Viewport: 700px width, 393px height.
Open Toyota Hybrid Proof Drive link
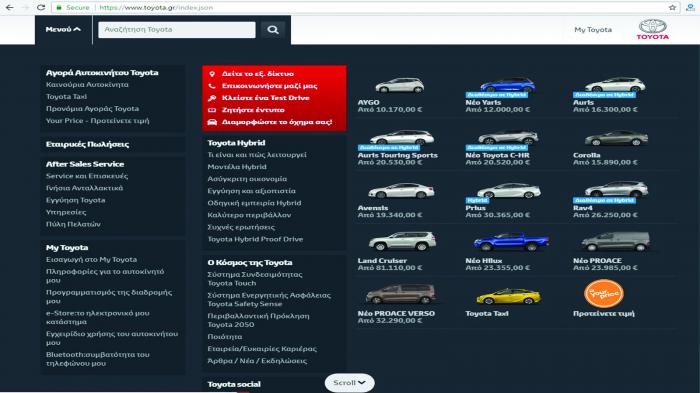[255, 239]
